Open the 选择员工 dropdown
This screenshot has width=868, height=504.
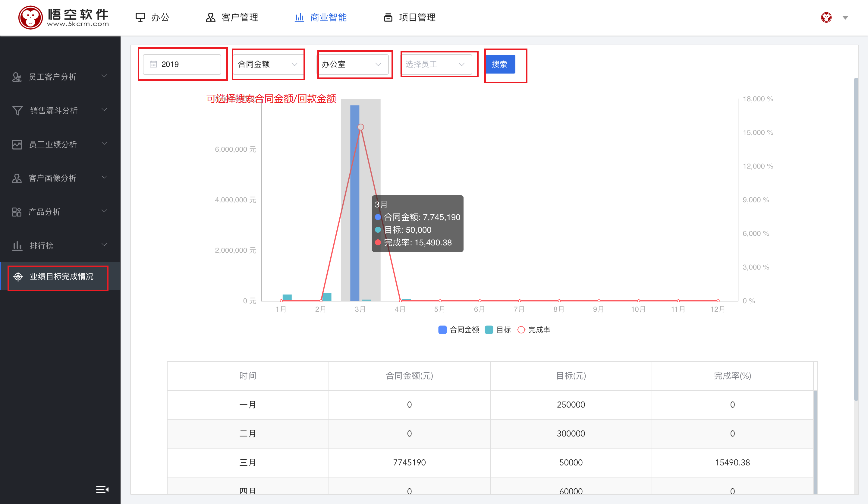pos(436,65)
